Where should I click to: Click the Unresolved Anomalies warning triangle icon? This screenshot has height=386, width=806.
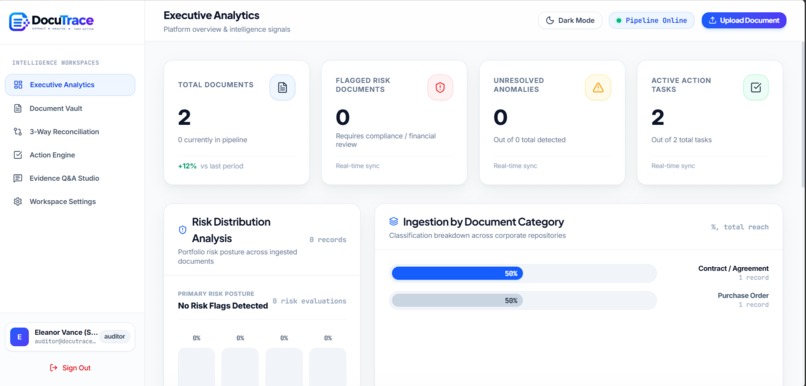click(598, 87)
